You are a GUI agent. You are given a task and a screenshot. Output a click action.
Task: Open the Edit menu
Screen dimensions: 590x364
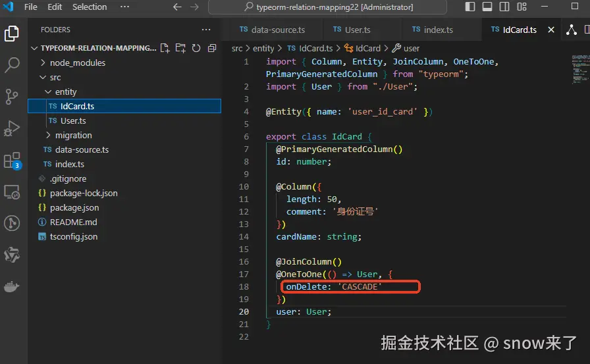pyautogui.click(x=55, y=7)
